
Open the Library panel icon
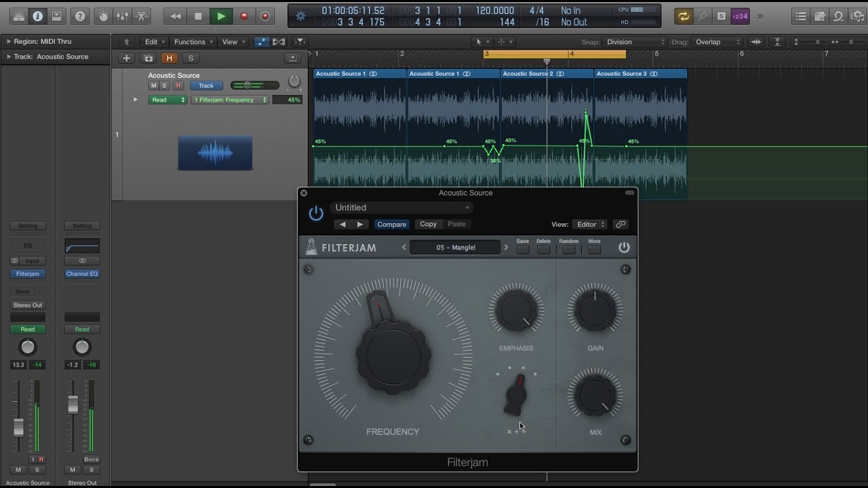click(x=19, y=16)
